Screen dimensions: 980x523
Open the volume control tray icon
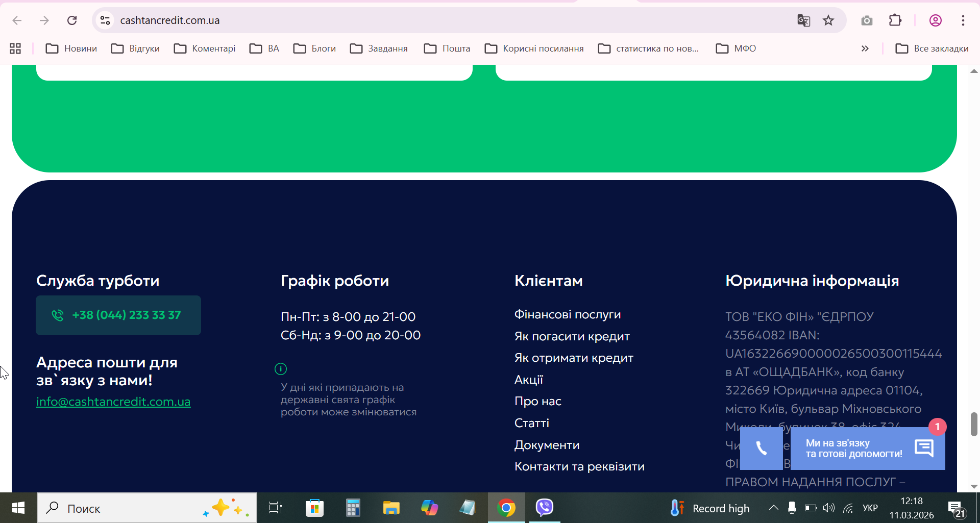click(x=829, y=508)
